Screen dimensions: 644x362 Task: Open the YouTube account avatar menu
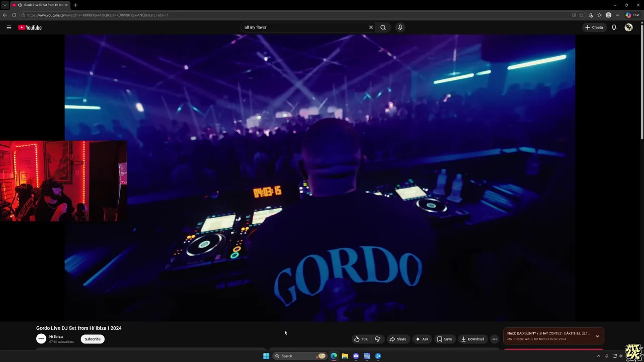628,28
